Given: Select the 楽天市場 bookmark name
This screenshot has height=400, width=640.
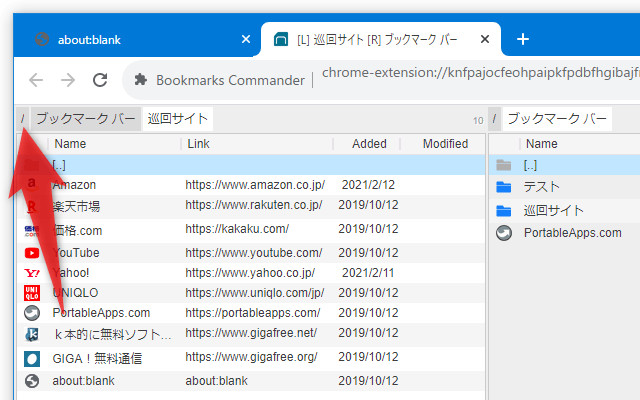Looking at the screenshot, I should pyautogui.click(x=76, y=207).
